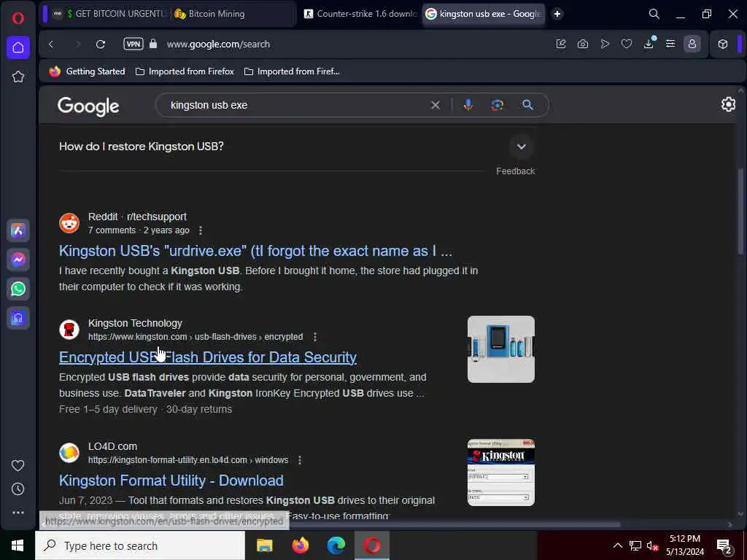The height and width of the screenshot is (560, 747).
Task: Go to Google homepage via logo
Action: 88,106
